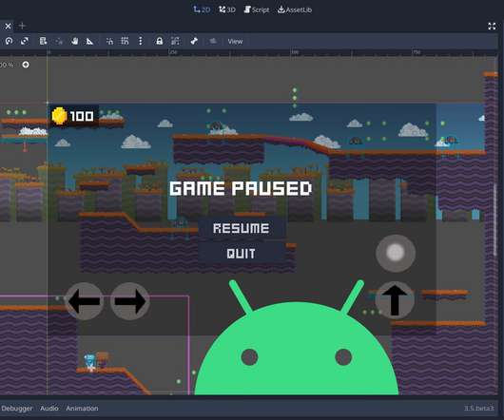
Task: Open the Audio bottom panel
Action: 49,408
